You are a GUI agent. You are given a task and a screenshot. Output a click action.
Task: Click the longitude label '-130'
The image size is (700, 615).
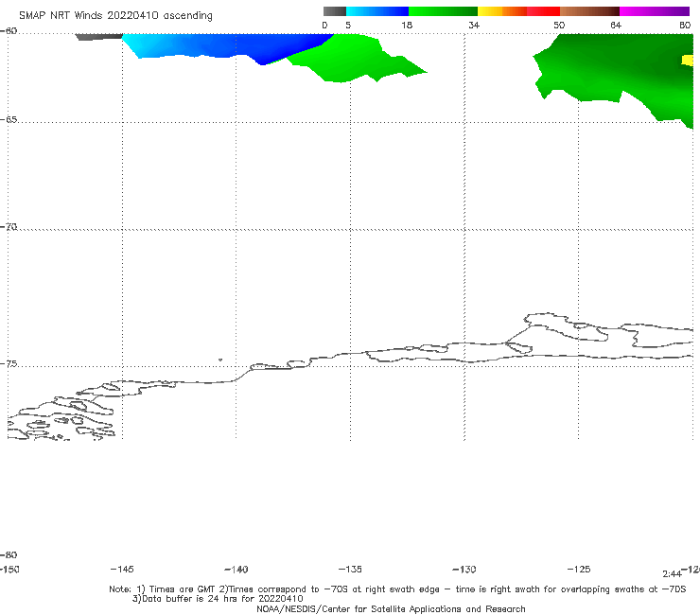[464, 569]
